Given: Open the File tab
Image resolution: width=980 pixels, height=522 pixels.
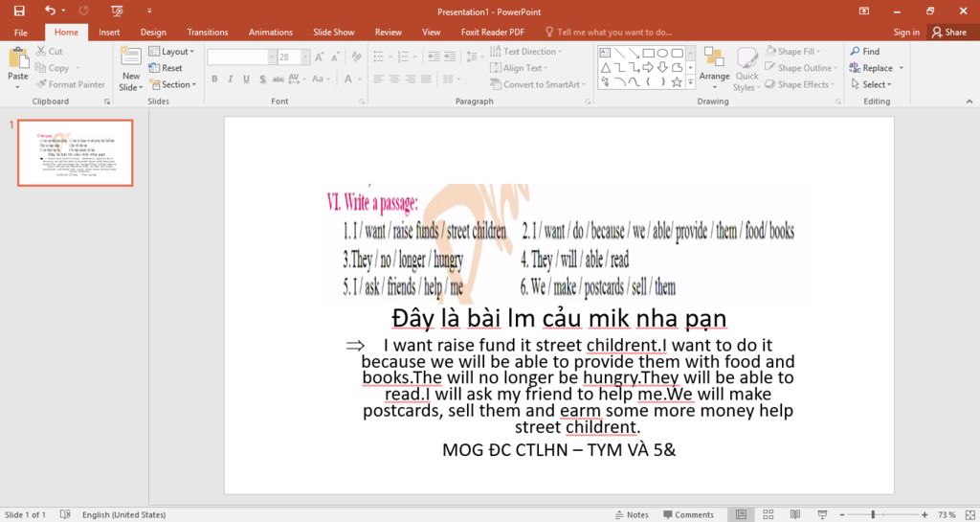Looking at the screenshot, I should (x=21, y=32).
